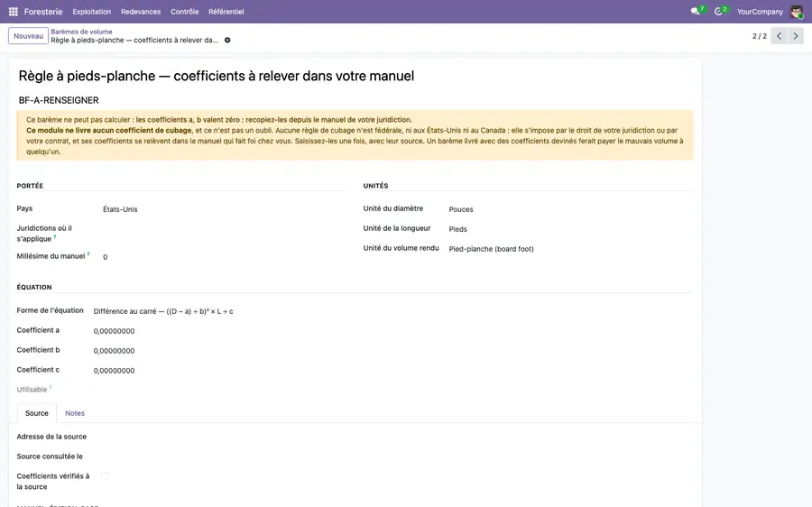The image size is (812, 507).
Task: Switch to the Notes tab
Action: click(x=75, y=413)
